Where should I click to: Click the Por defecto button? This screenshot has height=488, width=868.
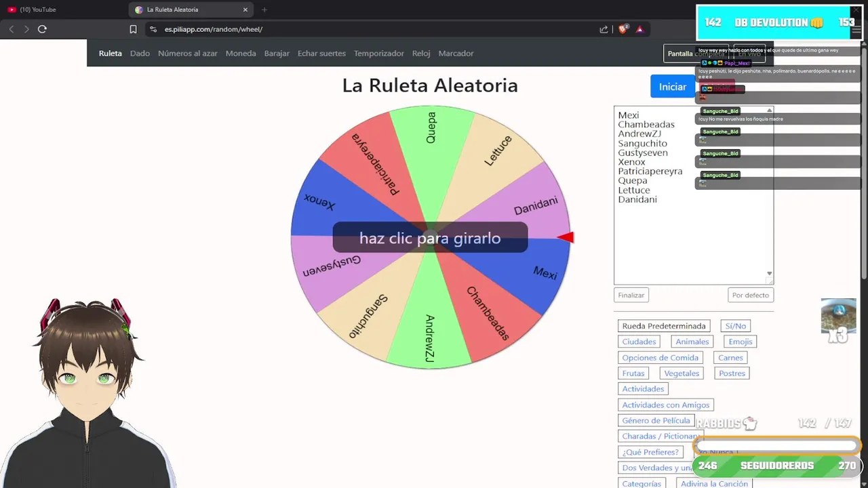pyautogui.click(x=751, y=295)
